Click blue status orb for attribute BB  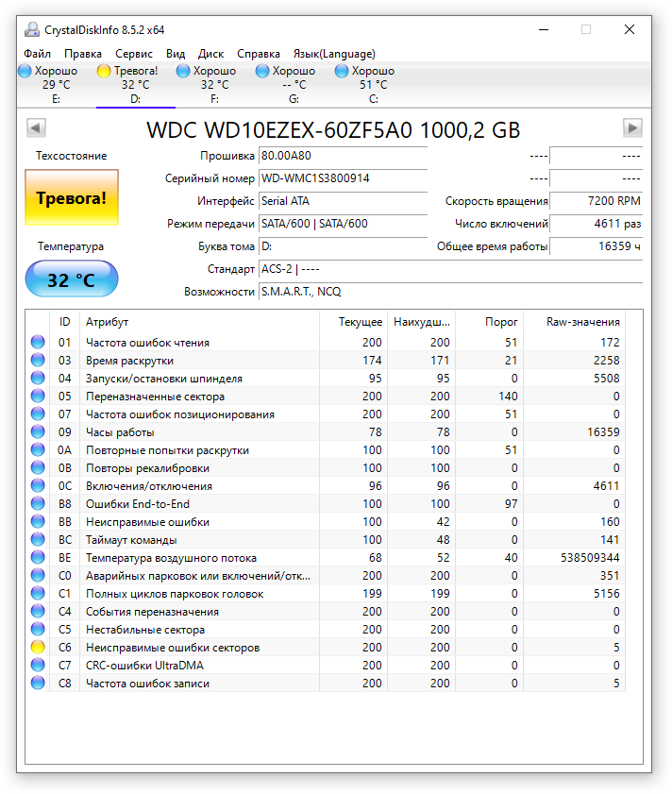click(x=38, y=521)
